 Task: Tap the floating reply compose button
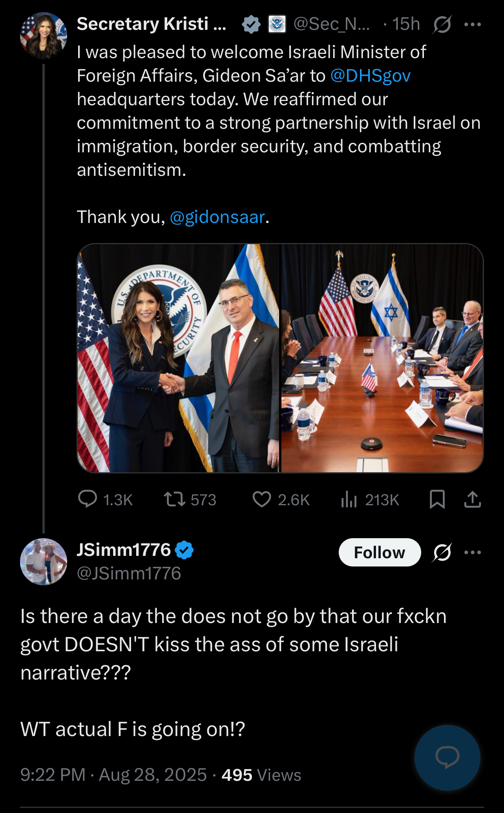[447, 757]
